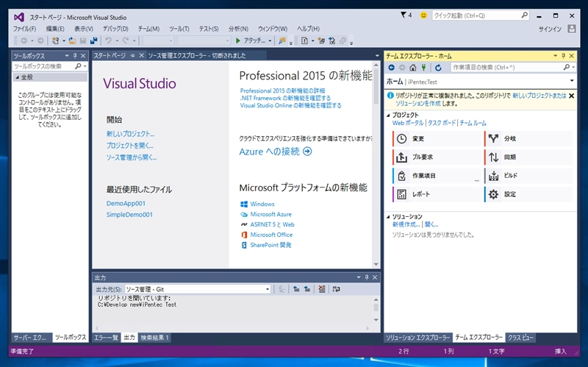Click Team Explorer back arrow icon
Viewport: 588px width, 367px height.
pos(392,68)
